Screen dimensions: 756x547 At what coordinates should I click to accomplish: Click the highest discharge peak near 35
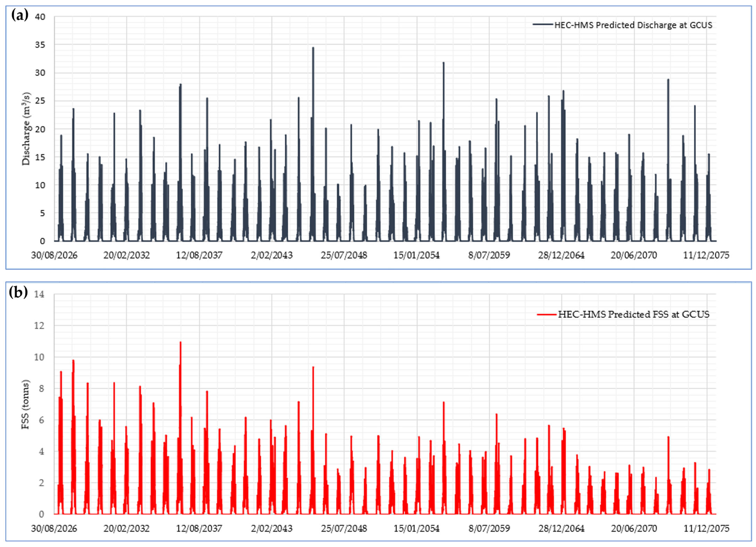(x=313, y=49)
